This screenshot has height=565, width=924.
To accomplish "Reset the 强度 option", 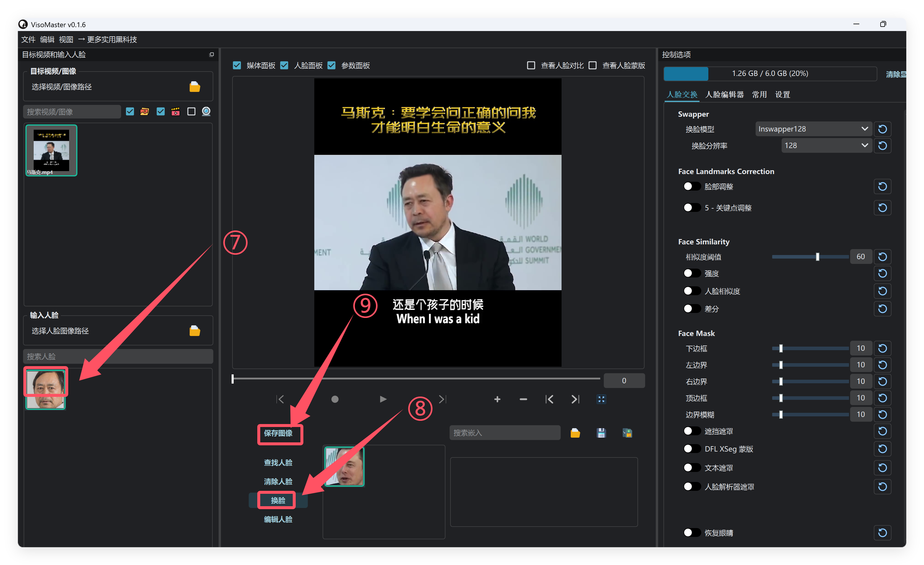I will click(x=882, y=274).
